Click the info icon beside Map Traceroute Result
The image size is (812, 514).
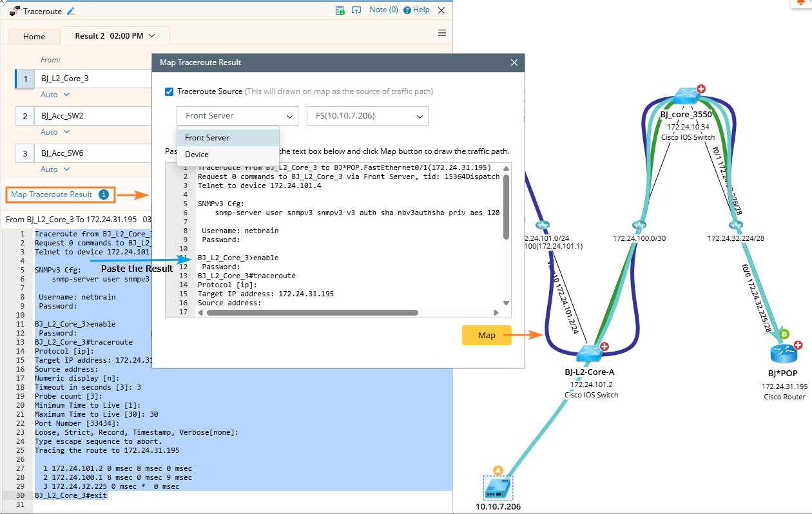(x=104, y=195)
